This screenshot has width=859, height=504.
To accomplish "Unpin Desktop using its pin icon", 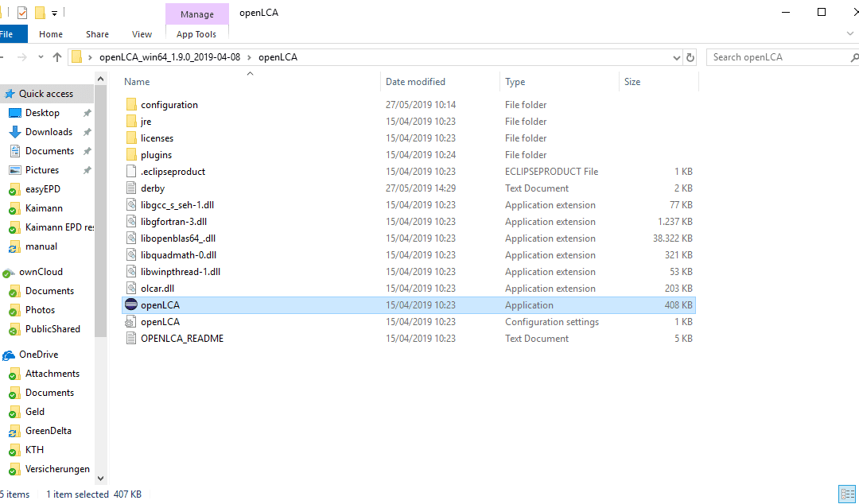I will click(87, 113).
